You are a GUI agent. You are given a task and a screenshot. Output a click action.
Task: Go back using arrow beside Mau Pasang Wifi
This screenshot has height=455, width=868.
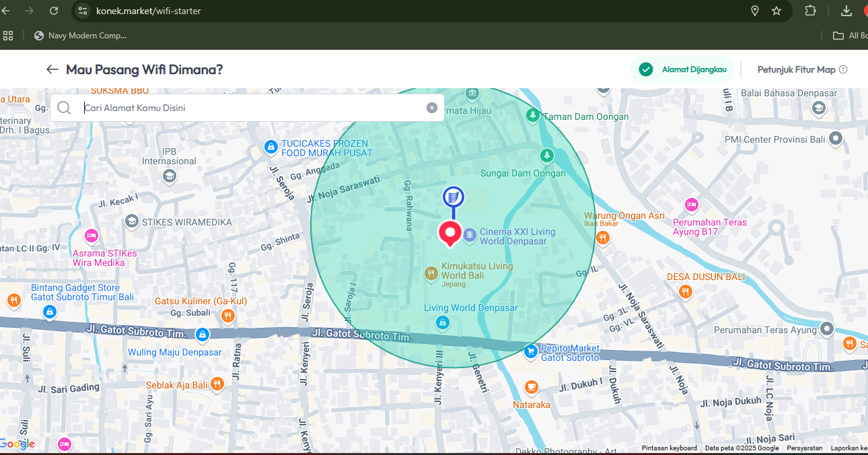pos(52,69)
